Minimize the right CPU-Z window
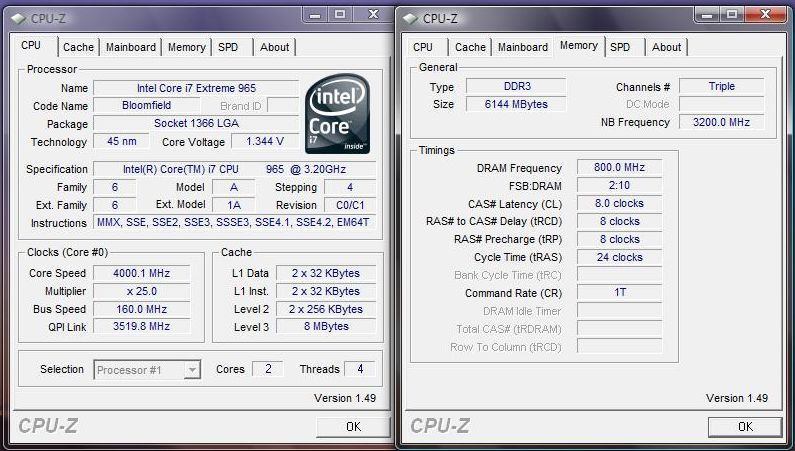 click(x=707, y=15)
